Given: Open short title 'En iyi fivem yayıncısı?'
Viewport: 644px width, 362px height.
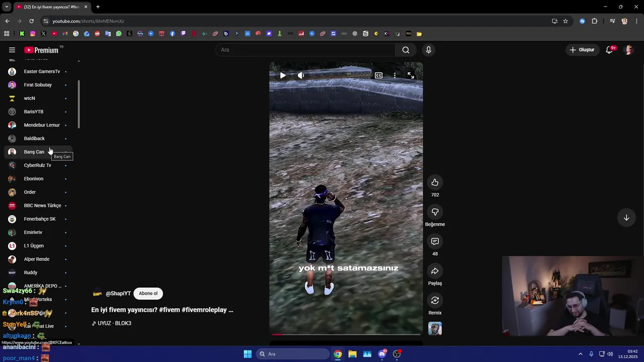Looking at the screenshot, I should coord(162,310).
